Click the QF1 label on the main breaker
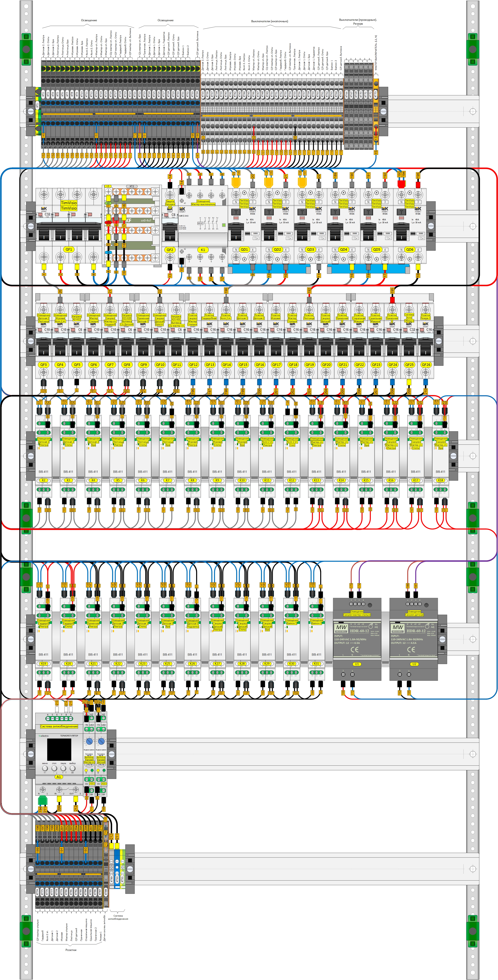The width and height of the screenshot is (498, 980). pyautogui.click(x=68, y=250)
